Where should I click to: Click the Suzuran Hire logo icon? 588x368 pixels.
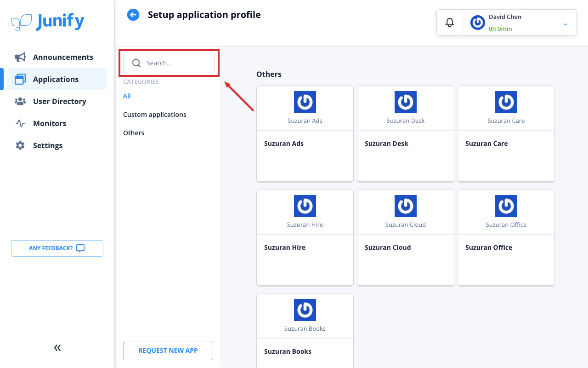[305, 206]
